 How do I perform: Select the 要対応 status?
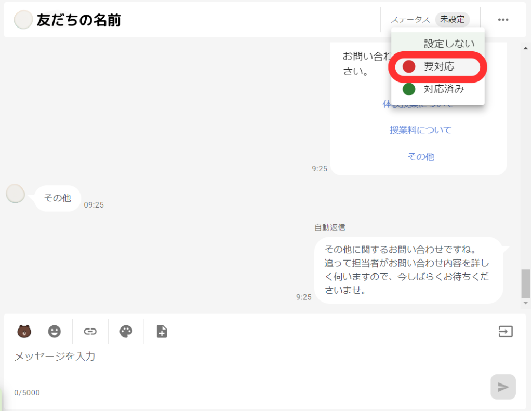[438, 66]
